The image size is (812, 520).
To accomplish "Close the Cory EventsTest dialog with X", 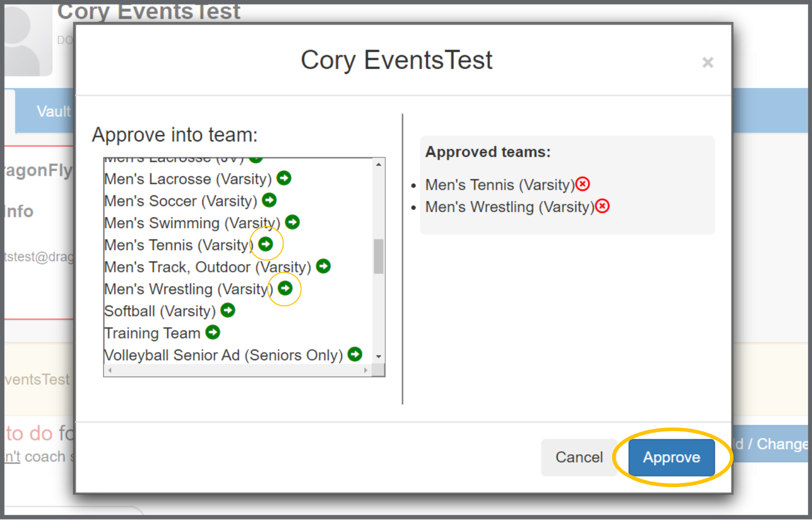I will click(x=708, y=63).
